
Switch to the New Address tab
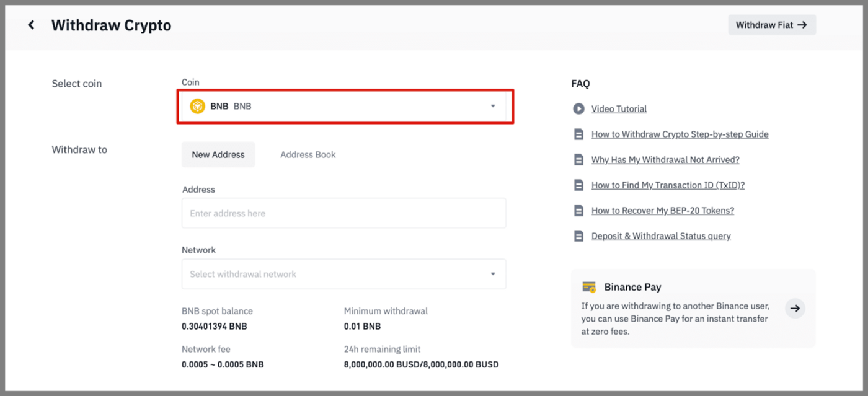[218, 154]
